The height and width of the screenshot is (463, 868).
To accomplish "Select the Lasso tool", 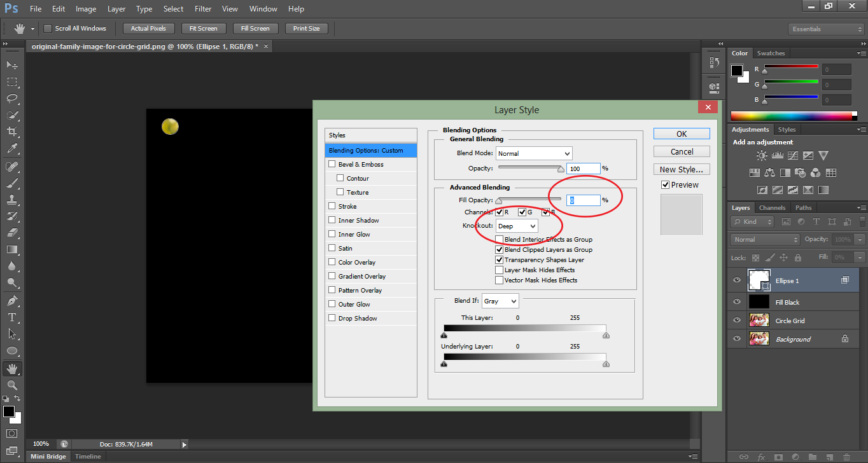I will [11, 99].
